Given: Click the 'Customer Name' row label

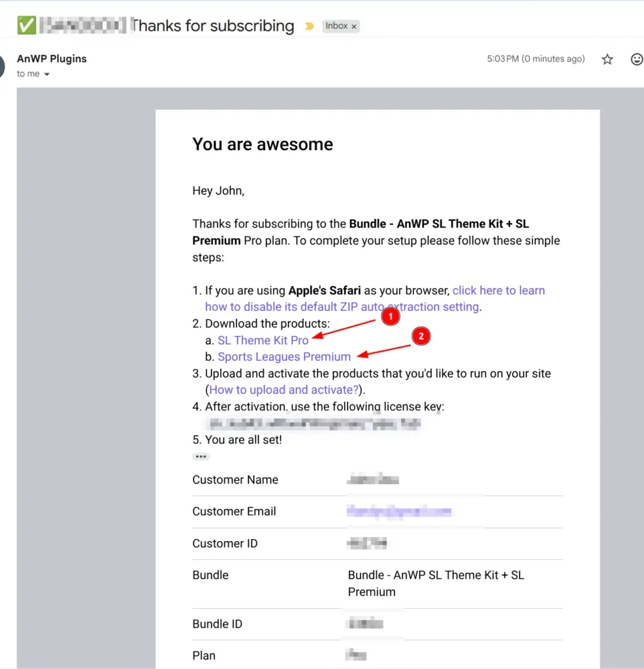Looking at the screenshot, I should click(x=235, y=480).
